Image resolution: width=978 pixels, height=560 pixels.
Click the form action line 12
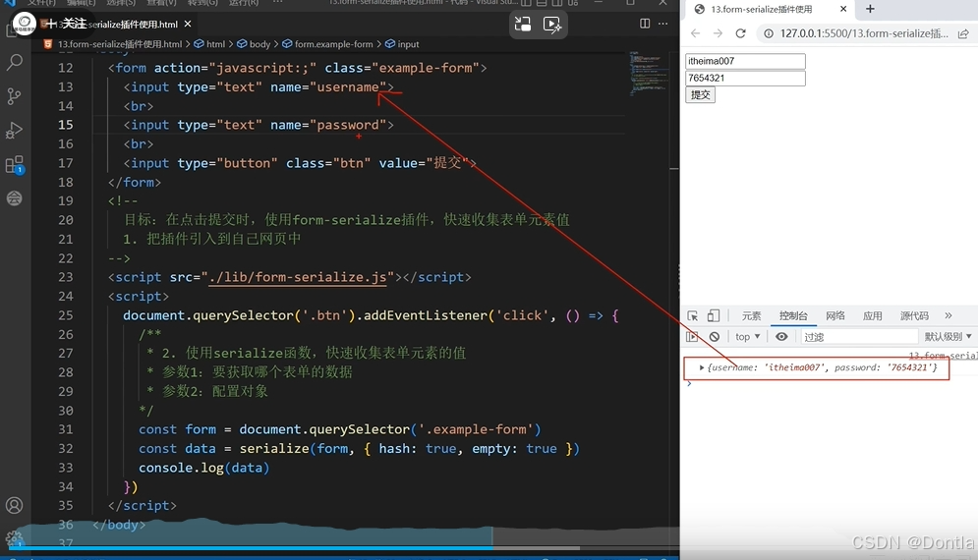297,68
